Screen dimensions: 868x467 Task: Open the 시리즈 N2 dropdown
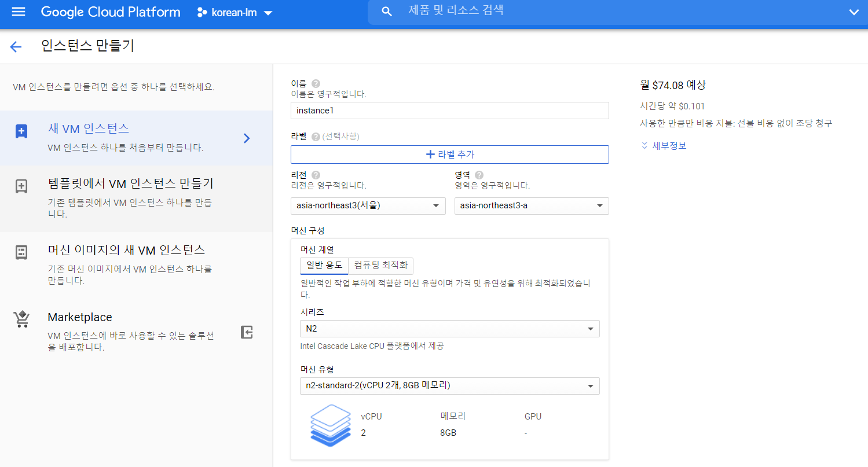pos(450,329)
